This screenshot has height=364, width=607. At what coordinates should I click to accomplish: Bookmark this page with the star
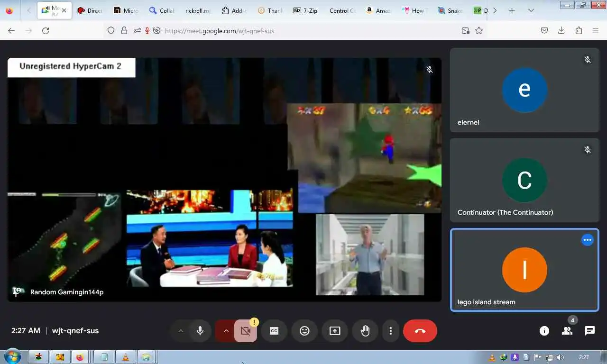pyautogui.click(x=479, y=30)
